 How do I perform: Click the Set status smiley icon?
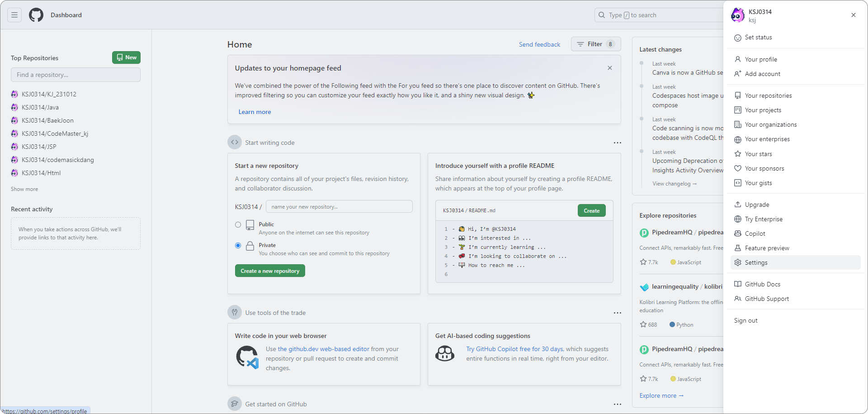point(738,38)
